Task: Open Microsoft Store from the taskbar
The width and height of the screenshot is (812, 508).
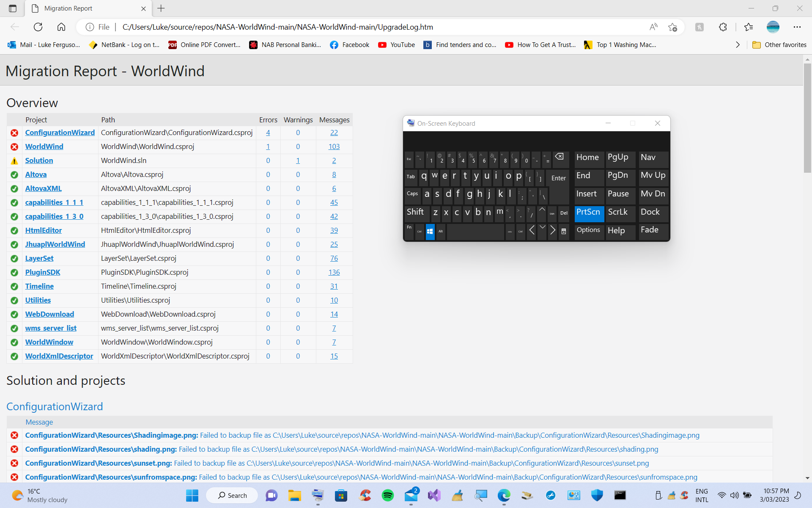Action: (341, 495)
